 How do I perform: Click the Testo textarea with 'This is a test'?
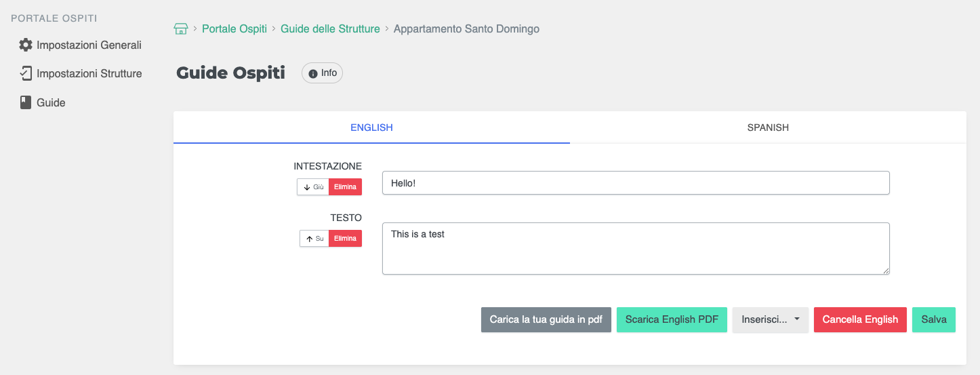(636, 248)
